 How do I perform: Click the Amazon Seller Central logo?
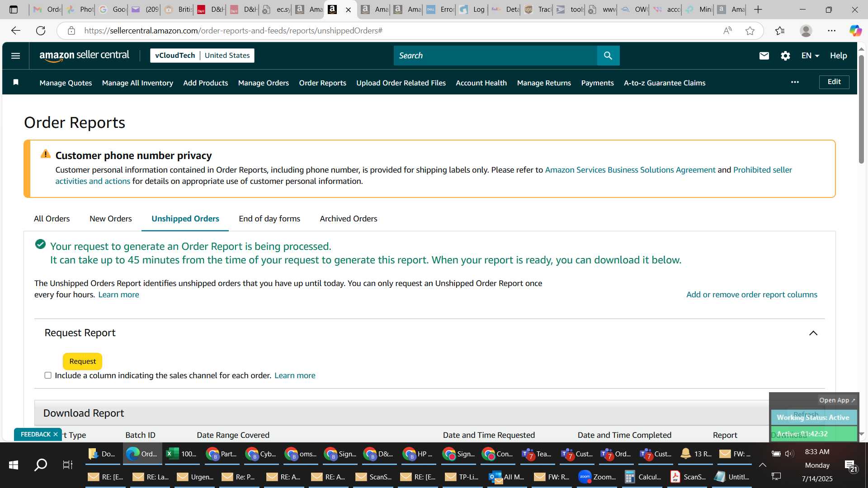click(84, 56)
